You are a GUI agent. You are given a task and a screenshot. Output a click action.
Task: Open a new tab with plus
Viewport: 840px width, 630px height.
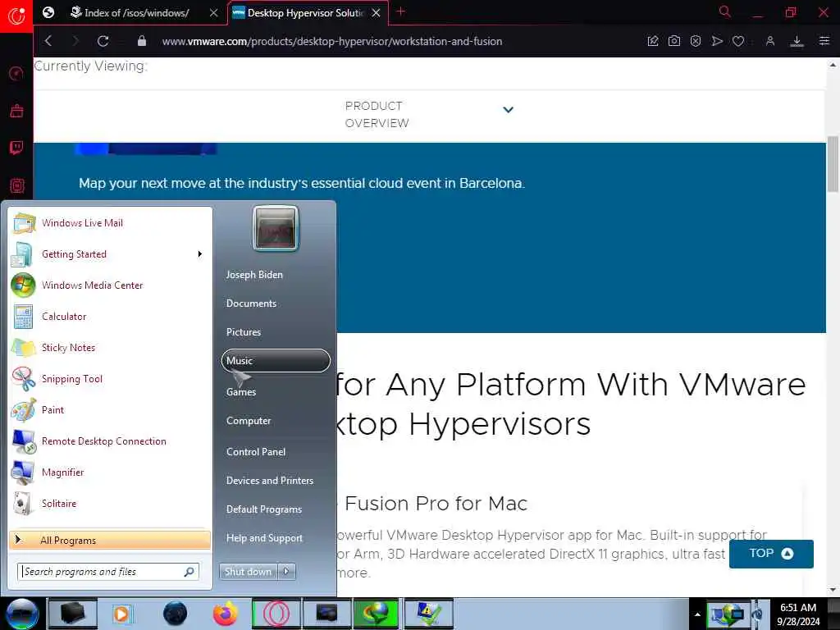(400, 11)
